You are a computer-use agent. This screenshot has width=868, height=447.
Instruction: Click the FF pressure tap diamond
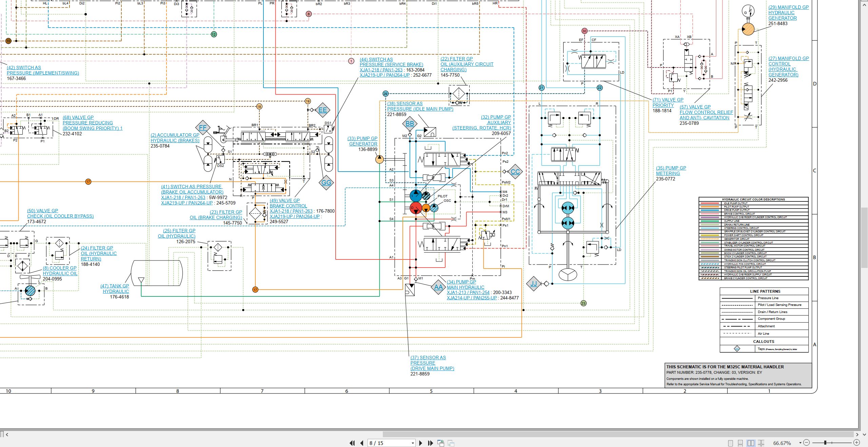tap(203, 128)
